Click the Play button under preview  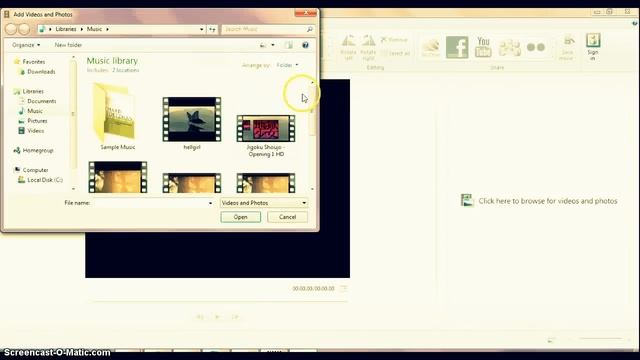(x=217, y=317)
